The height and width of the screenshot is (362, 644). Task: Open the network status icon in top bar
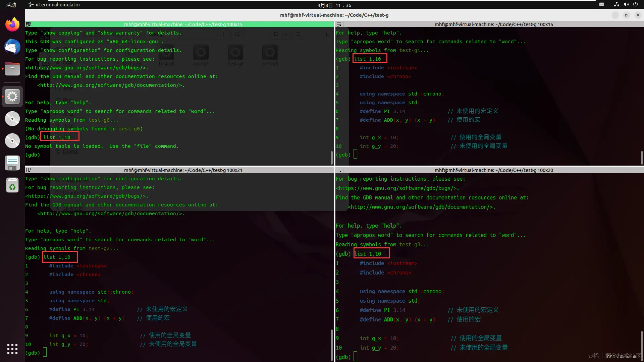tap(616, 5)
